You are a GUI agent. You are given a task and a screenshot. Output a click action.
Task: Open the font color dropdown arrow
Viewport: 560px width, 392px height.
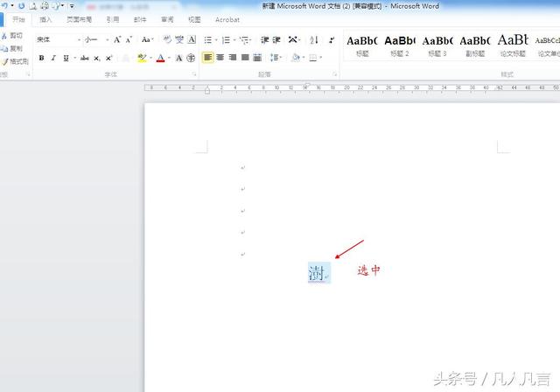(169, 58)
